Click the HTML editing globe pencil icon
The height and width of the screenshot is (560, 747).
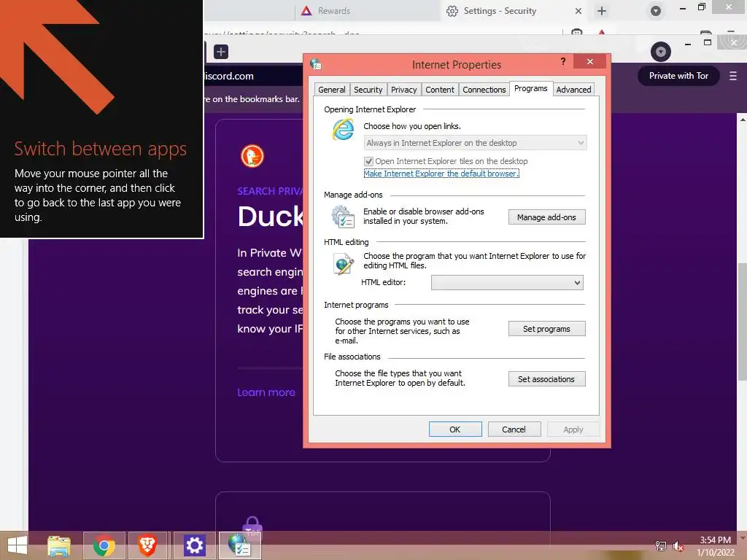(x=344, y=264)
